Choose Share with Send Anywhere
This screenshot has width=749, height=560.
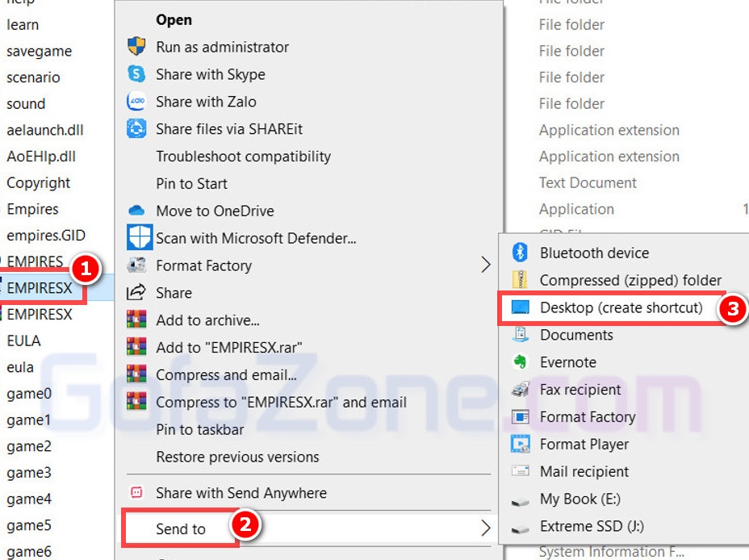(241, 493)
